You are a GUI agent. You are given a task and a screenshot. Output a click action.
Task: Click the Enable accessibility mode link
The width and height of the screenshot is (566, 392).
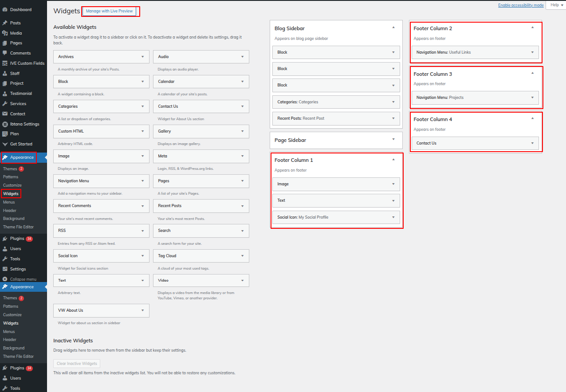click(x=520, y=5)
